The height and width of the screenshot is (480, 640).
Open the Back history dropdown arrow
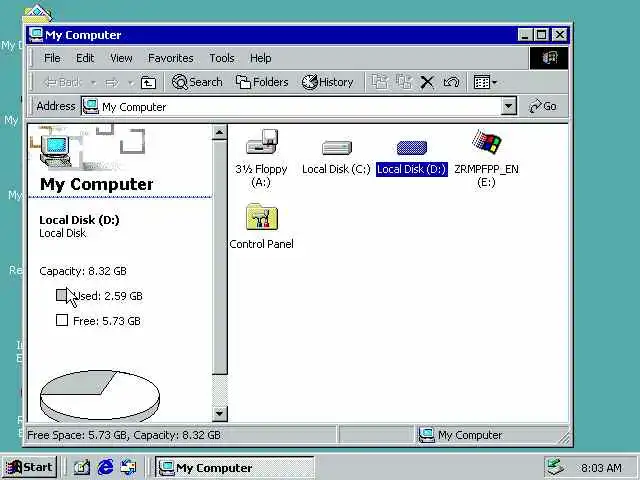[x=93, y=83]
